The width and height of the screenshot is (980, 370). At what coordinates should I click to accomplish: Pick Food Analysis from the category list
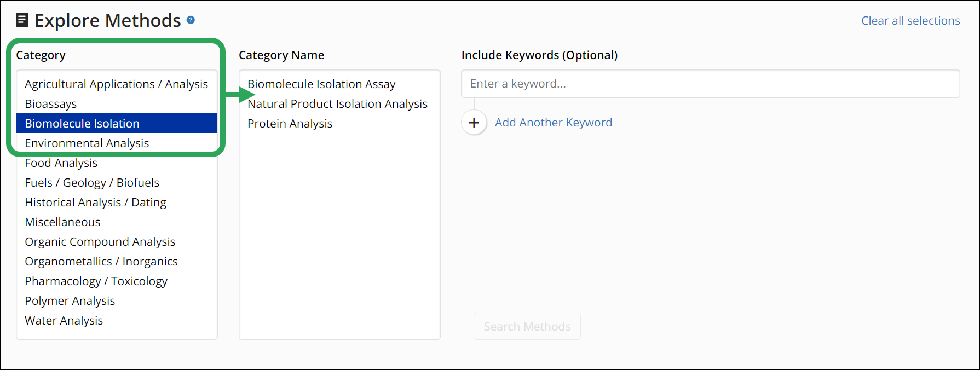point(61,163)
